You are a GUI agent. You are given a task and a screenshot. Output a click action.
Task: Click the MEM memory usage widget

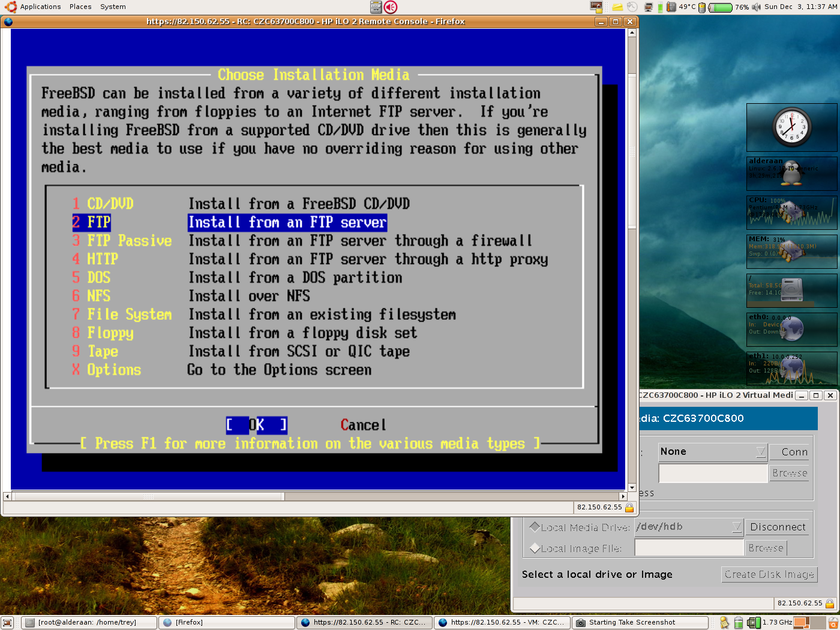point(791,251)
